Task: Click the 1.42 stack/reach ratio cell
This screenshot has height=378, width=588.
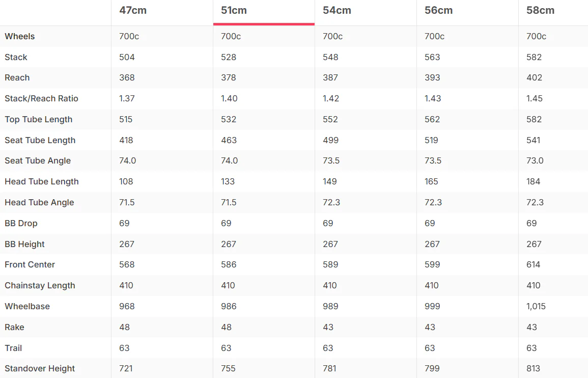Action: click(331, 98)
